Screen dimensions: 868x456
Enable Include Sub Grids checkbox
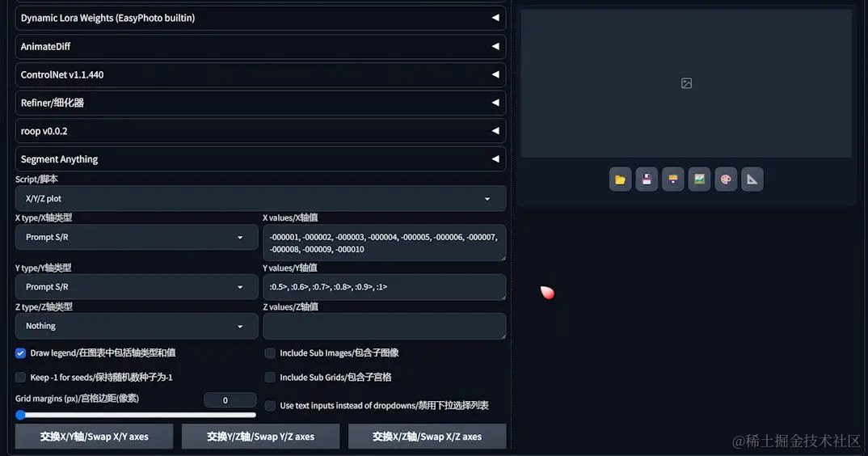point(270,378)
